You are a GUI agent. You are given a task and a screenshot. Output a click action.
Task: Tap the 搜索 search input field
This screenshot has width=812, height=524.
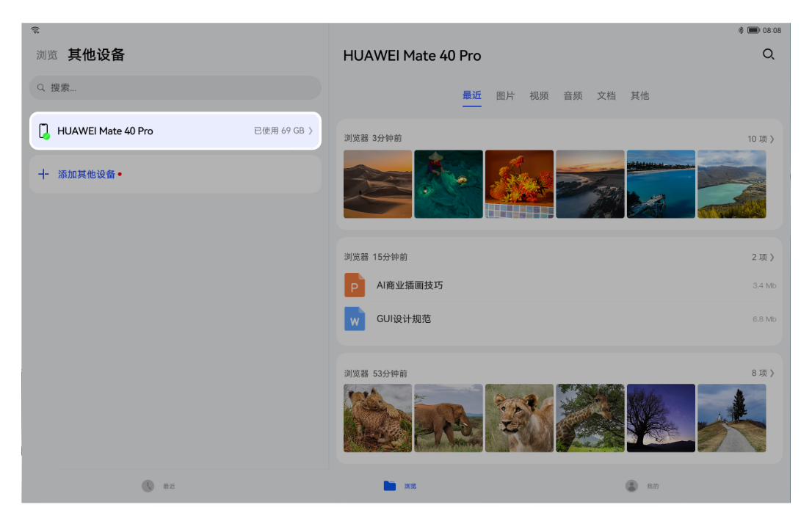[175, 87]
